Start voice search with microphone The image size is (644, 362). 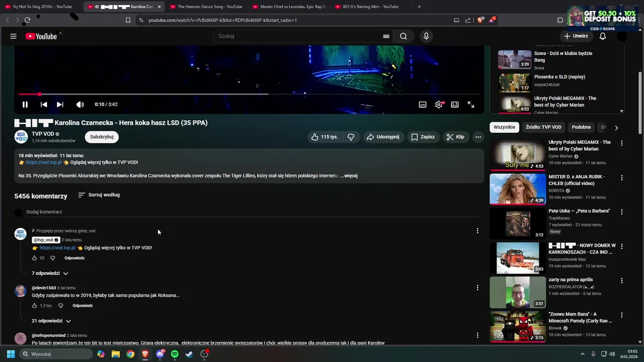(x=426, y=36)
